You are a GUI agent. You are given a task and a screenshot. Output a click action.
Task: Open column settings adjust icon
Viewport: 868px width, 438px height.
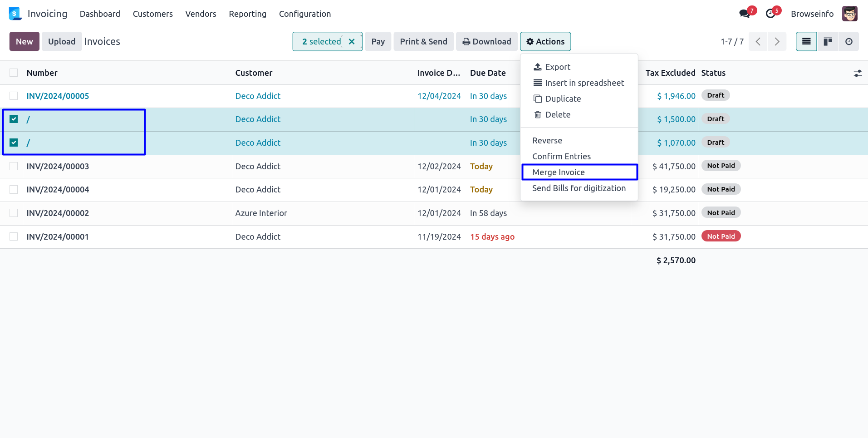[858, 73]
